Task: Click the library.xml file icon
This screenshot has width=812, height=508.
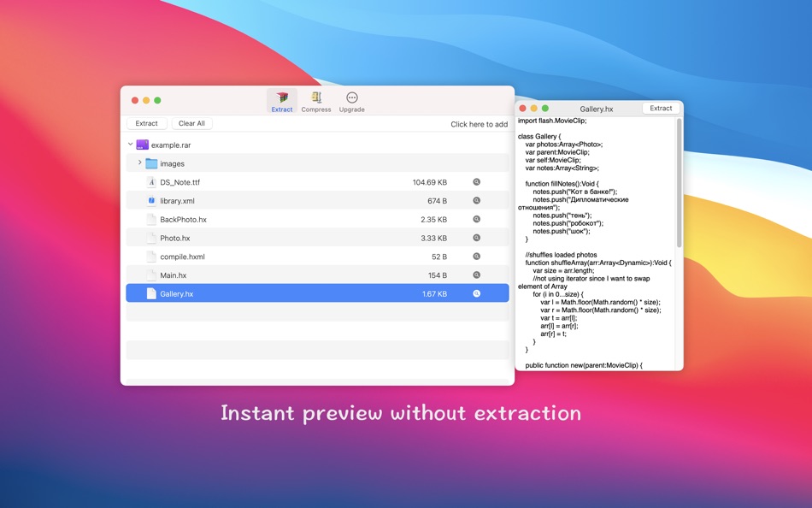Action: pos(151,201)
